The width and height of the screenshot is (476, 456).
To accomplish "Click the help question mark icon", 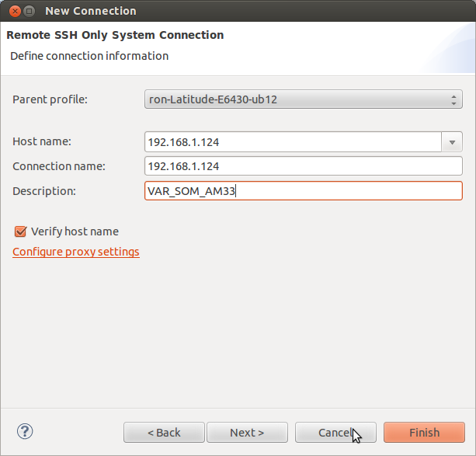I will tap(25, 431).
